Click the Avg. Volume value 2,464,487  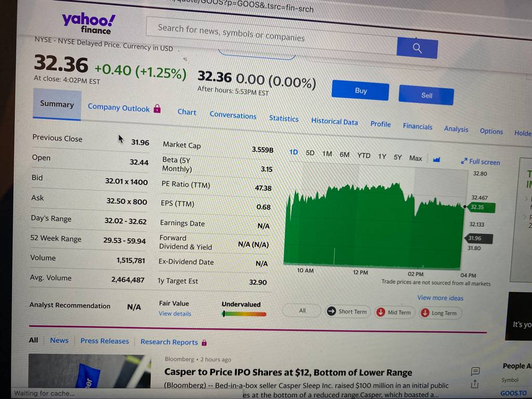[128, 280]
